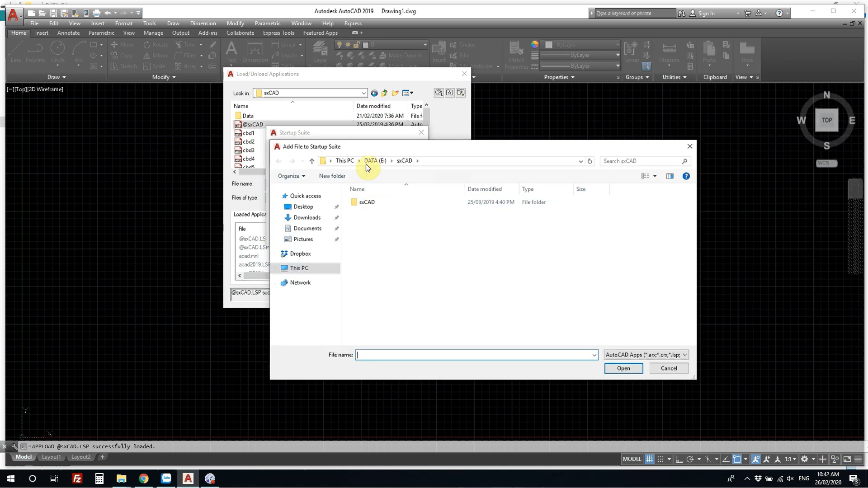
Task: Toggle drawing Grid display in status bar
Action: pos(649,459)
